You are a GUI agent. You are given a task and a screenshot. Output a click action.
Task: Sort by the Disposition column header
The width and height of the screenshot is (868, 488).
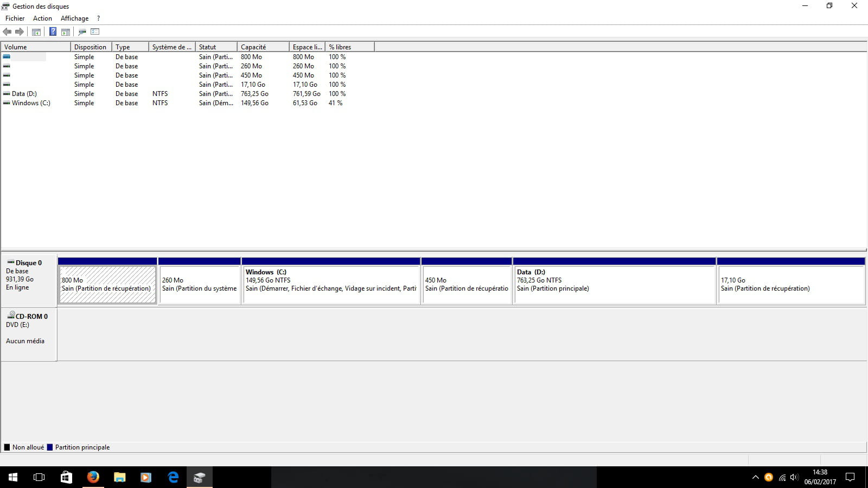pyautogui.click(x=91, y=47)
